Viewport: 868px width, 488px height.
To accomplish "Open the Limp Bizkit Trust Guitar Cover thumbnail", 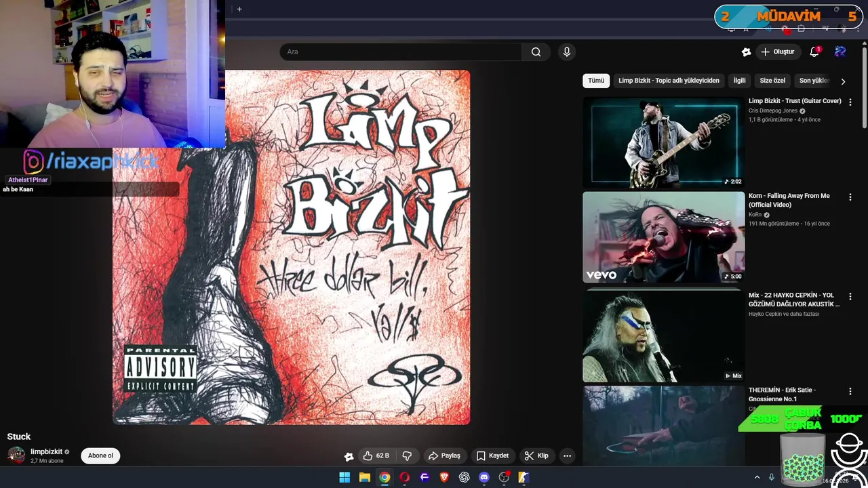I will tap(663, 142).
